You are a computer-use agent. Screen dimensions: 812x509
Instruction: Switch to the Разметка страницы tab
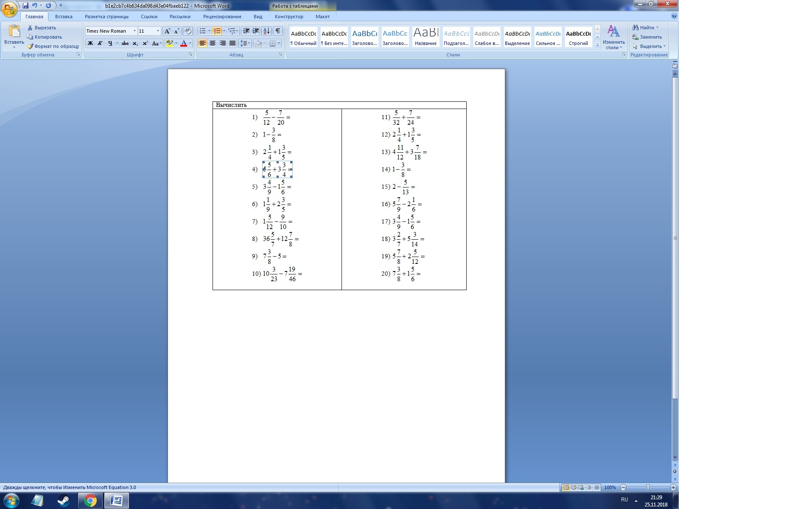106,17
